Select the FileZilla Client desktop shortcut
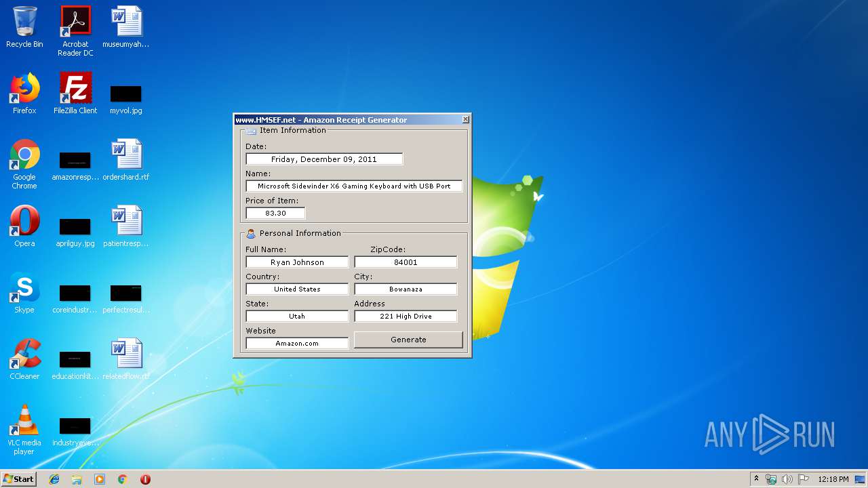Viewport: 868px width, 488px height. pyautogui.click(x=75, y=94)
